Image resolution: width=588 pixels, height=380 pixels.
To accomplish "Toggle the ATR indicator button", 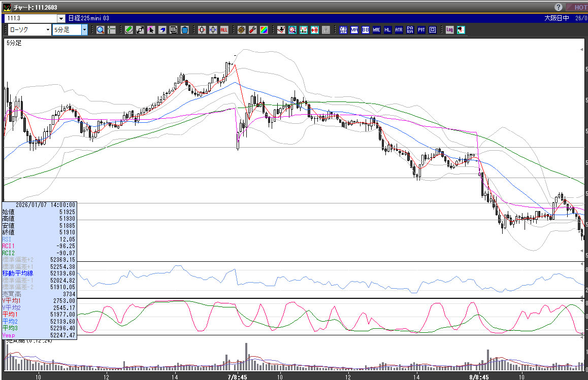I will (x=399, y=30).
